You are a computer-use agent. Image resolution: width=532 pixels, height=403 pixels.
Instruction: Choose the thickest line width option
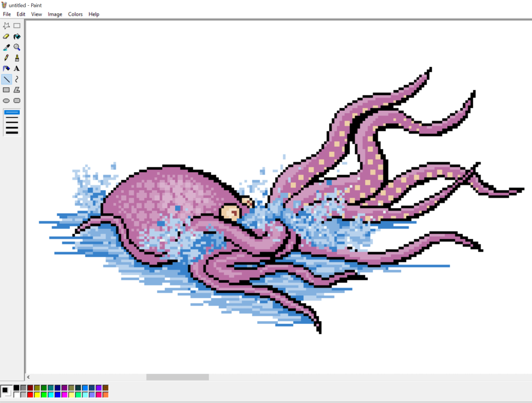point(11,133)
